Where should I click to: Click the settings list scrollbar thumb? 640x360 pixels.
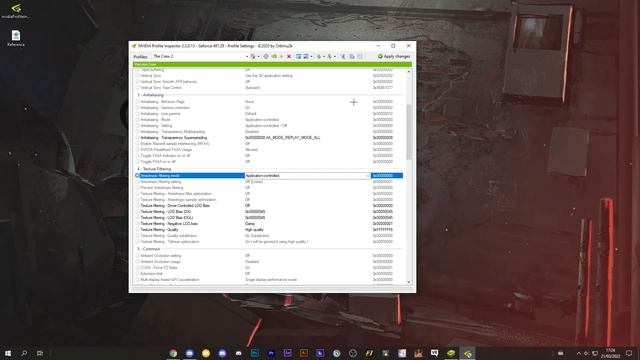(x=409, y=132)
